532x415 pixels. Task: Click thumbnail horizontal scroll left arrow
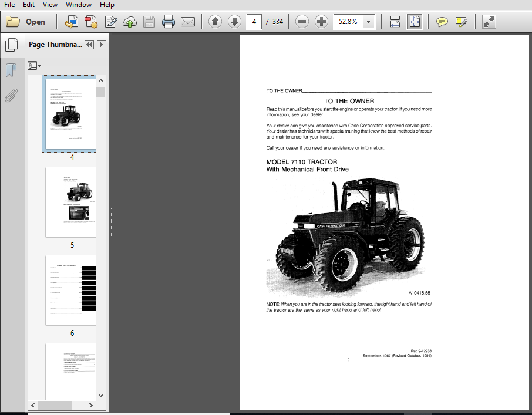pyautogui.click(x=33, y=405)
